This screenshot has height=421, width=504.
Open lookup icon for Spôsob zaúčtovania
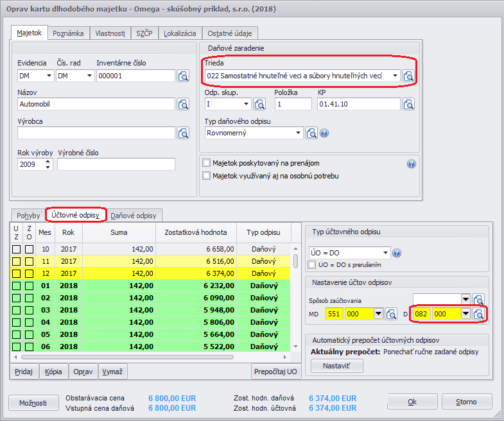tap(478, 300)
